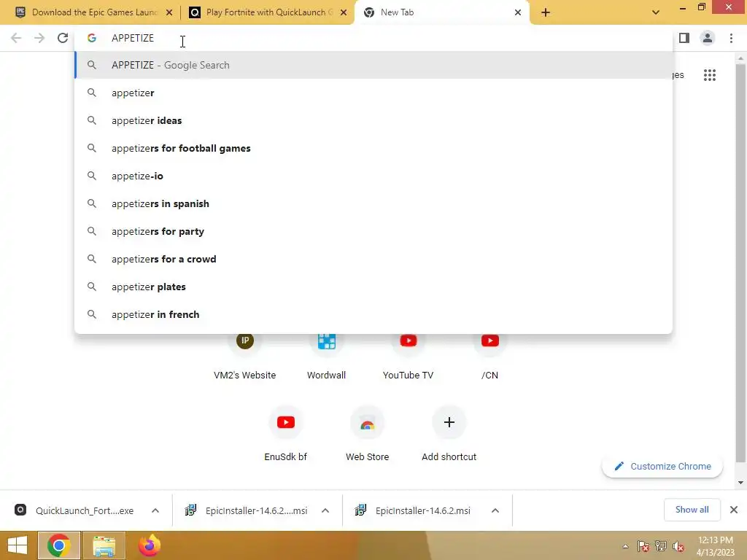
Task: Show hidden system tray icons
Action: (x=625, y=547)
